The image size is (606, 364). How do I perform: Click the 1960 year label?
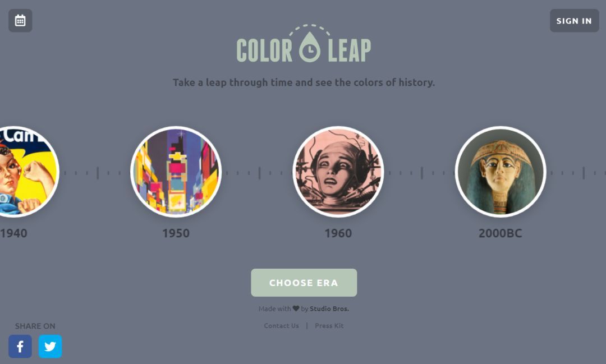click(338, 233)
